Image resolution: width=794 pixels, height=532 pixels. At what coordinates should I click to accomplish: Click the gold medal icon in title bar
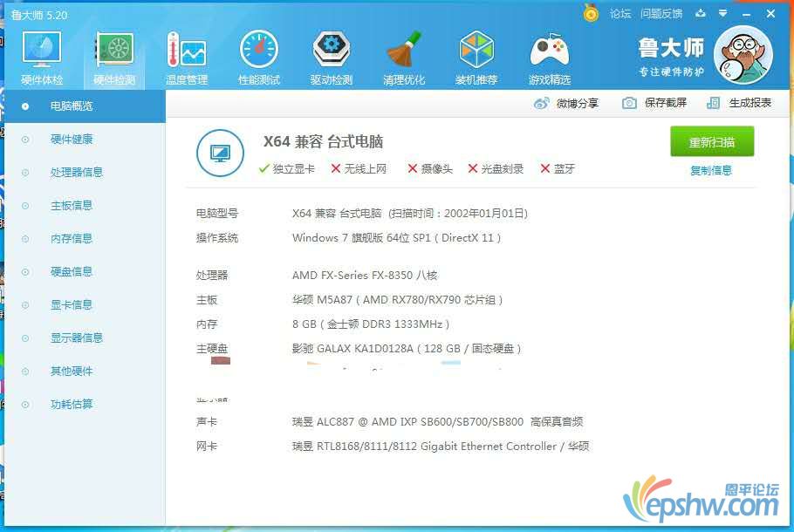click(591, 13)
